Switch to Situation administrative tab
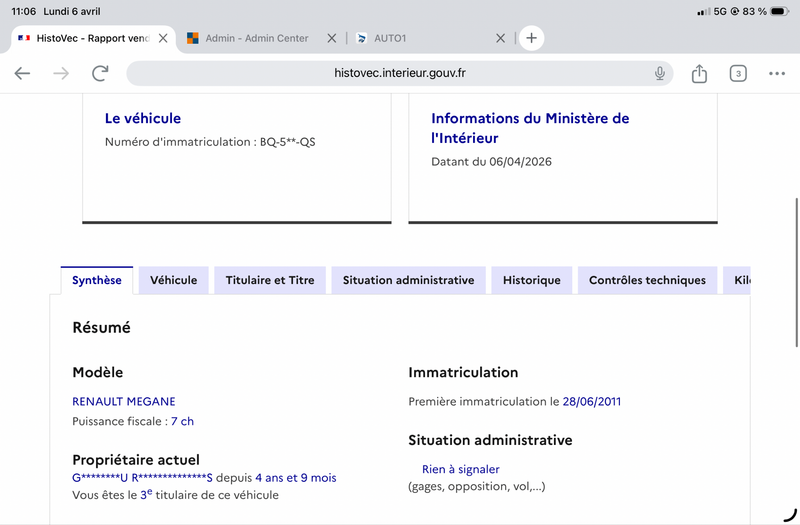The height and width of the screenshot is (525, 800). point(408,280)
